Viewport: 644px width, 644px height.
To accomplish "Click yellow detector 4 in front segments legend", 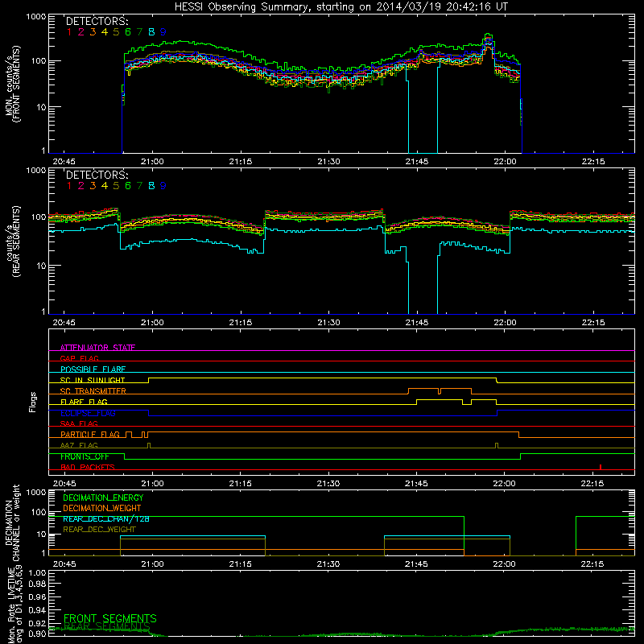I will (105, 31).
